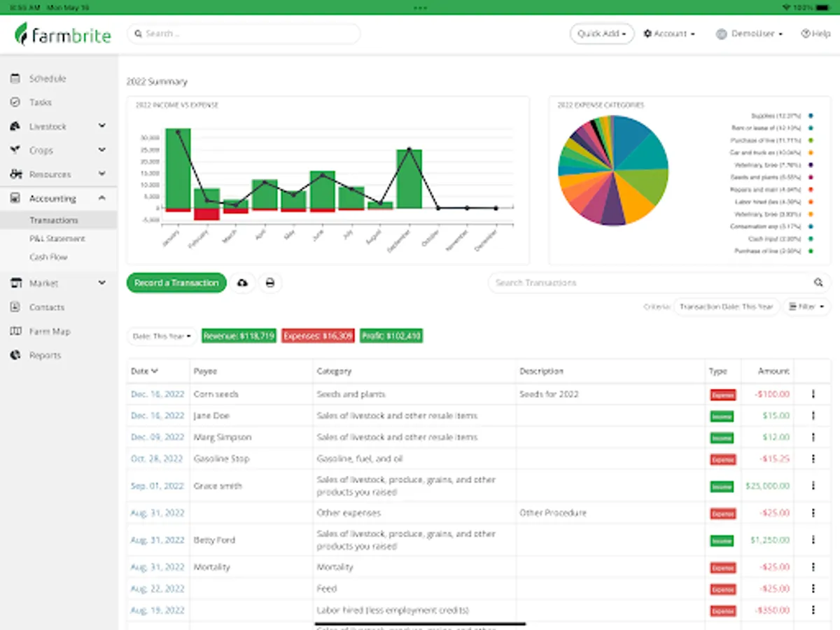Click the Contacts address book icon
The height and width of the screenshot is (630, 840).
click(x=15, y=307)
